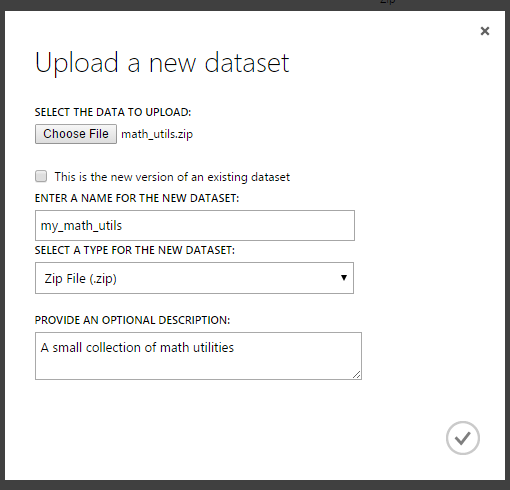Click the 'SELECT THE DATA TO UPLOAD' label

click(x=113, y=112)
